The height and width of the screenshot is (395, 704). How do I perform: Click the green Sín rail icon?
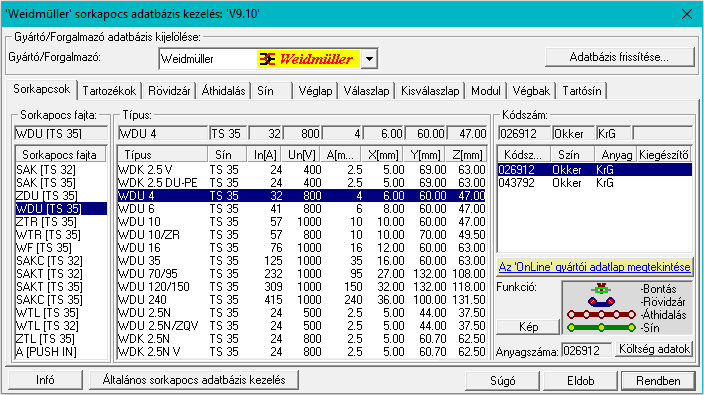click(x=601, y=328)
